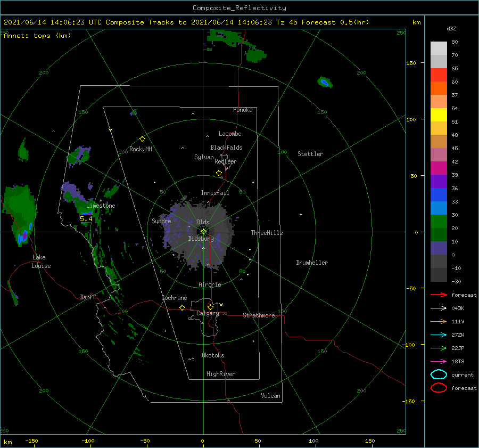
Task: Click the Ponoka city label
Action: click(x=243, y=110)
